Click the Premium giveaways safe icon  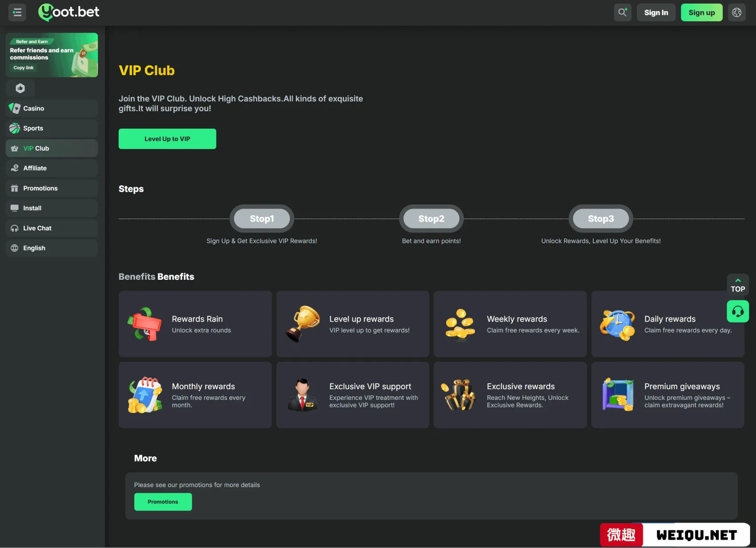click(618, 395)
